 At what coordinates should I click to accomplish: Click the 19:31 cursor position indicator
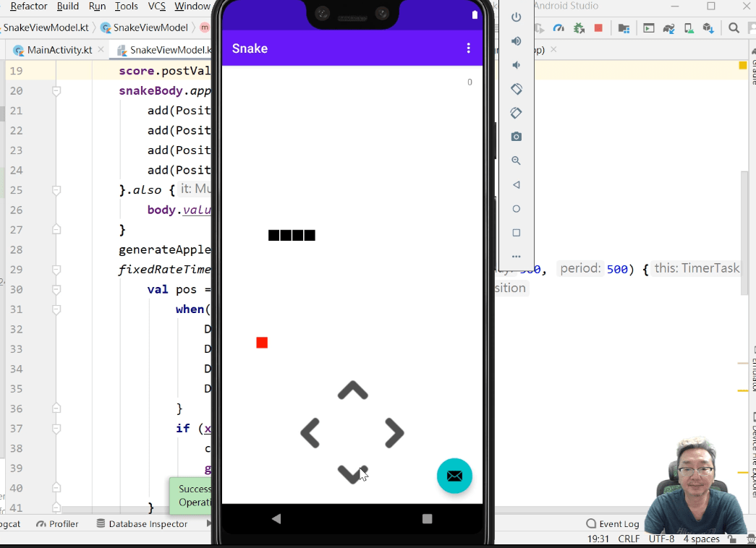(598, 539)
